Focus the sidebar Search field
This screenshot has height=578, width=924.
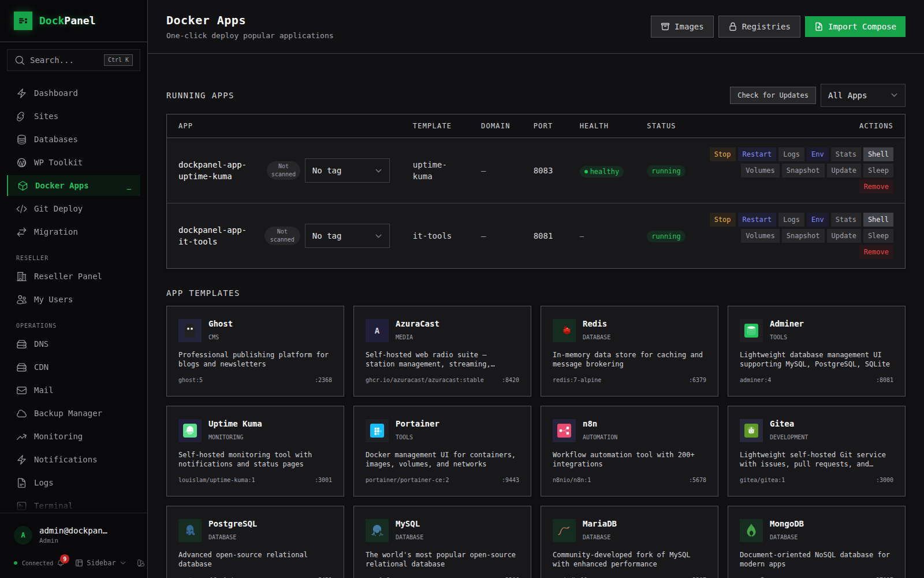tap(73, 60)
